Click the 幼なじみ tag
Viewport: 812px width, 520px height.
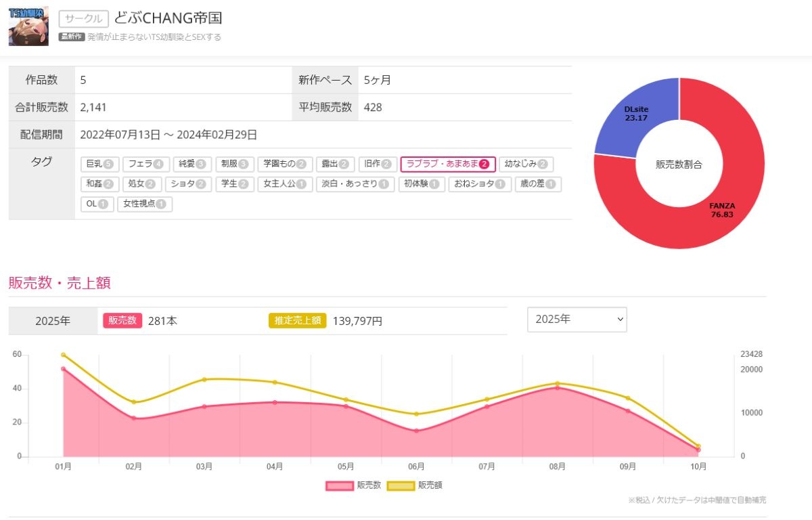point(526,165)
